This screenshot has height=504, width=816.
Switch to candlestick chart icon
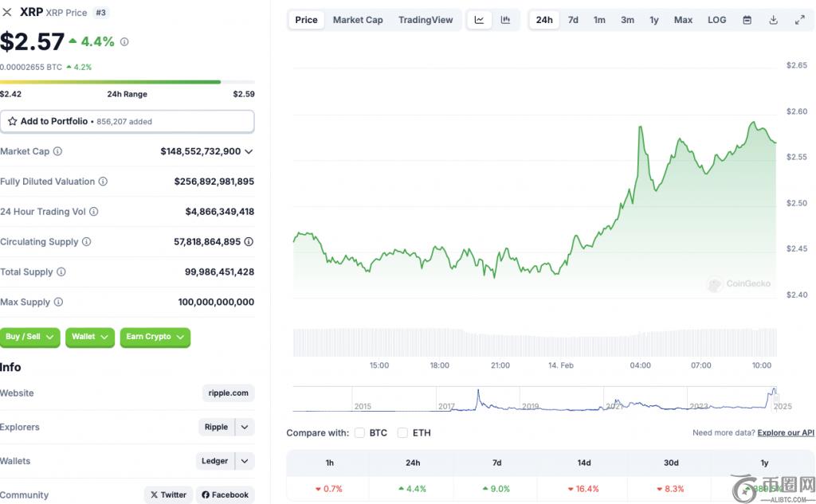505,20
